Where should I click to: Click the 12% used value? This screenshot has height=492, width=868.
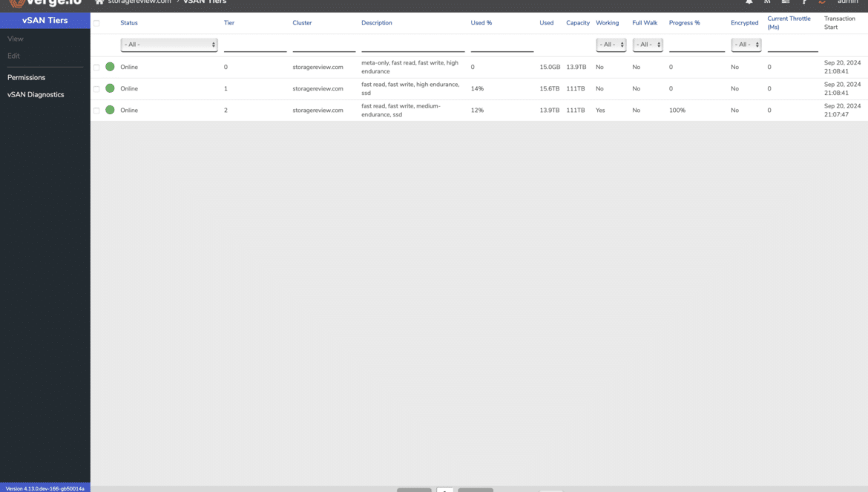coord(477,110)
